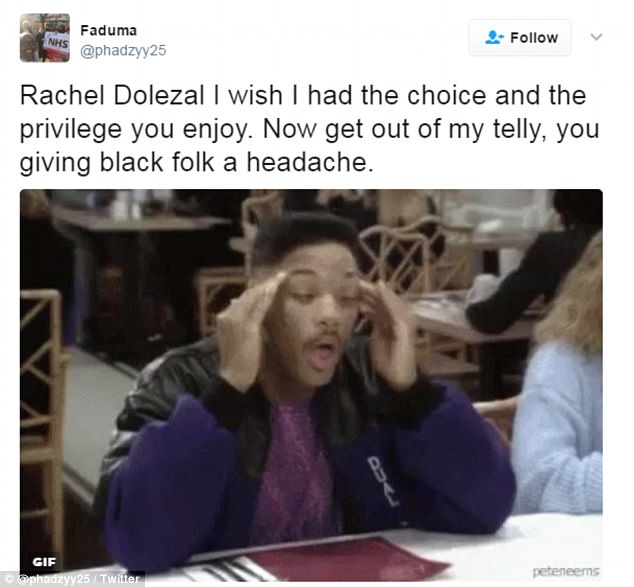Screen dimensions: 634x587
Task: Visit the @phadzyy25 handle link
Action: point(123,51)
